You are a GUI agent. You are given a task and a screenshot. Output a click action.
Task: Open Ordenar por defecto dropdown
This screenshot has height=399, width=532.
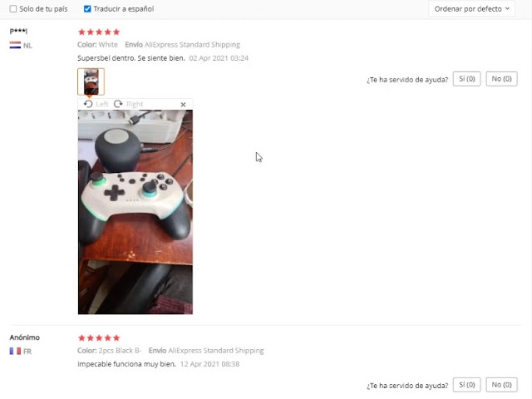coord(471,9)
